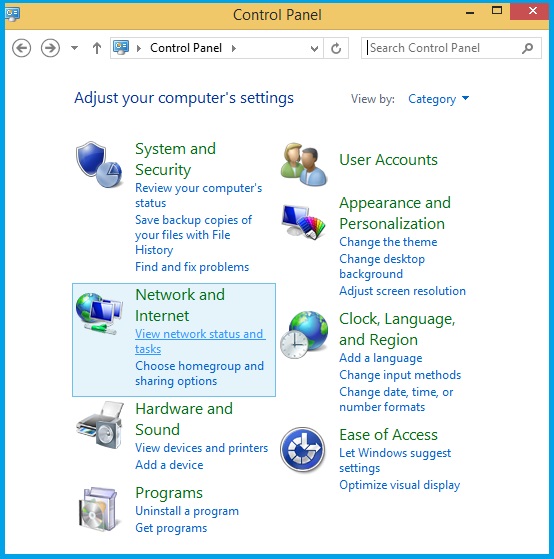Open Clock, Language, and Region heading
This screenshot has width=554, height=559.
397,329
